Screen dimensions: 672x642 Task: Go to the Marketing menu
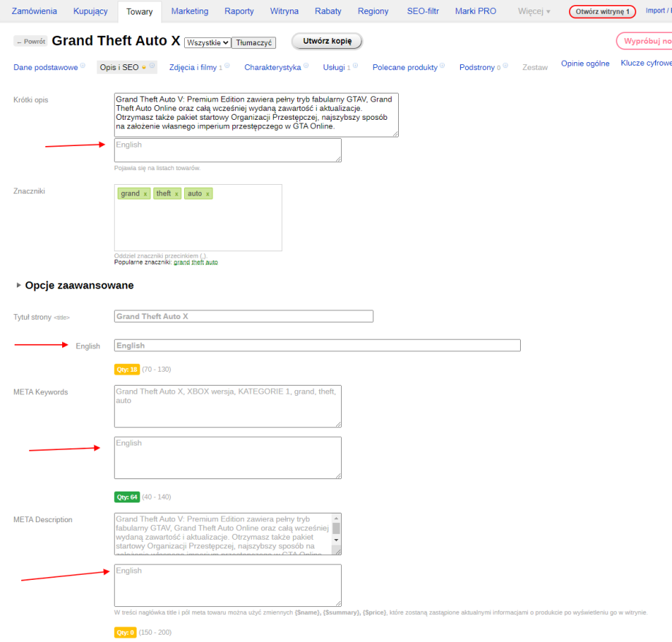[x=190, y=12]
